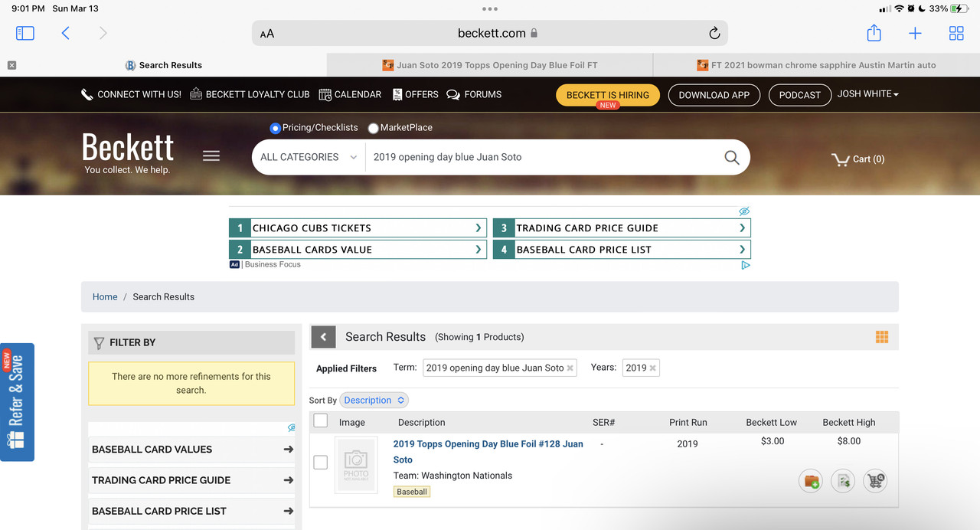Open Trading Card Price Guide ad row 3
The image size is (980, 530).
622,228
